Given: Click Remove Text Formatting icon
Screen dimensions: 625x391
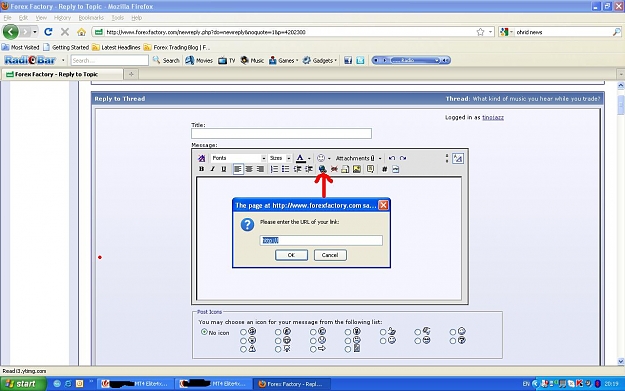Looking at the screenshot, I should coord(202,158).
